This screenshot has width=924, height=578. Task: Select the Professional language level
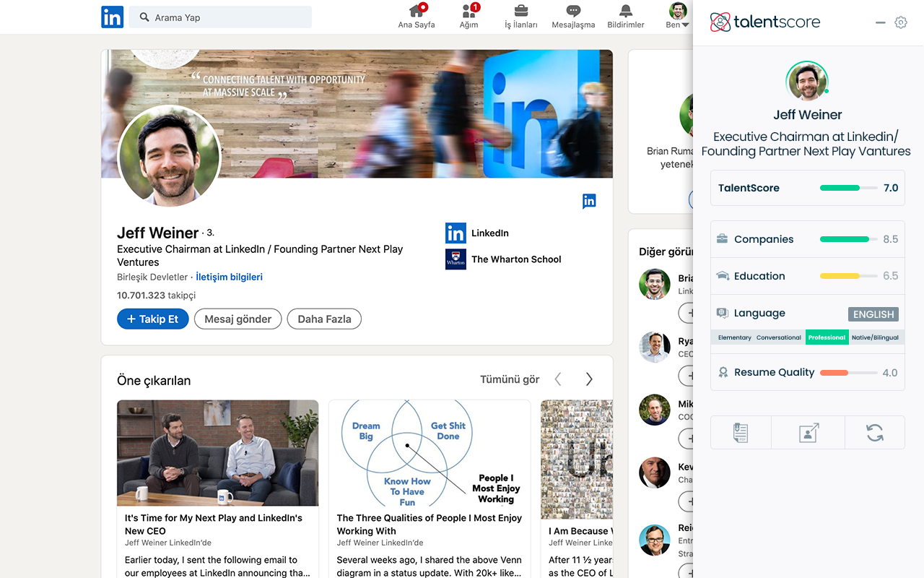[827, 337]
